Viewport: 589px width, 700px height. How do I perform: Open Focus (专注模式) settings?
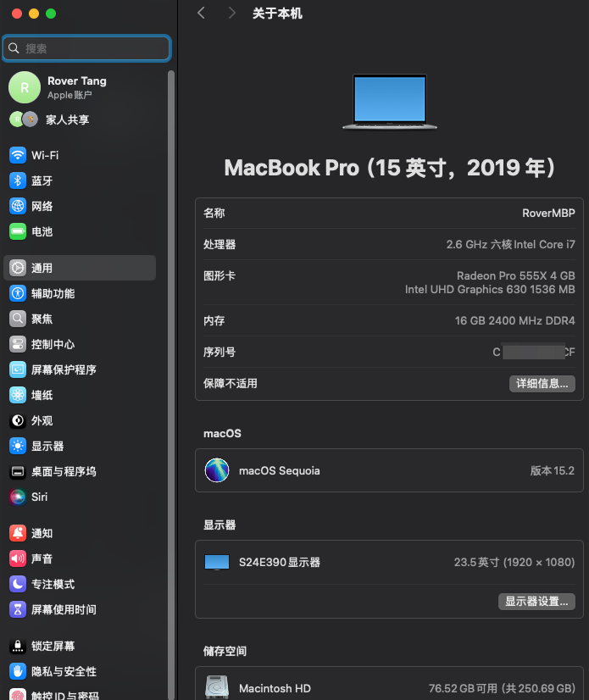[x=80, y=584]
